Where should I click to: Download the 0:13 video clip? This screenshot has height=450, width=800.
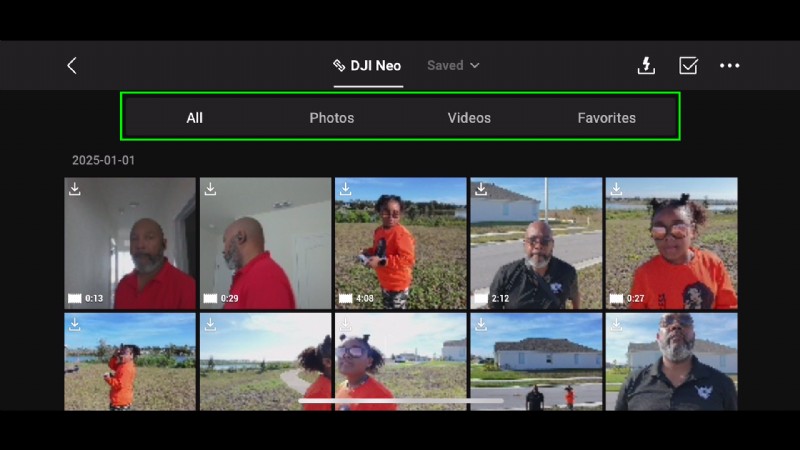pos(74,189)
